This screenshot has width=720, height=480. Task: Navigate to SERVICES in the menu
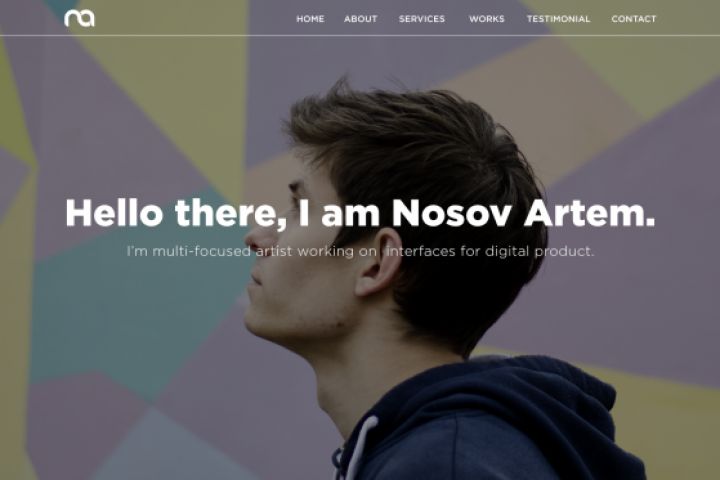(x=422, y=19)
